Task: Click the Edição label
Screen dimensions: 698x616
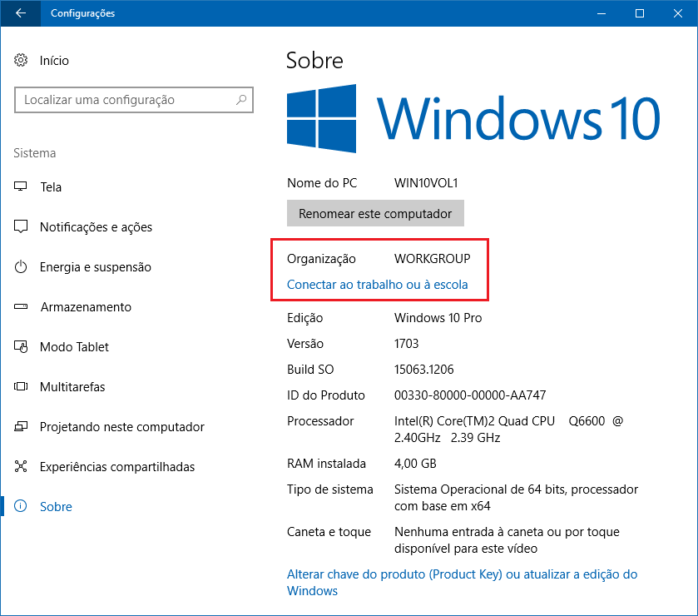Action: tap(305, 319)
